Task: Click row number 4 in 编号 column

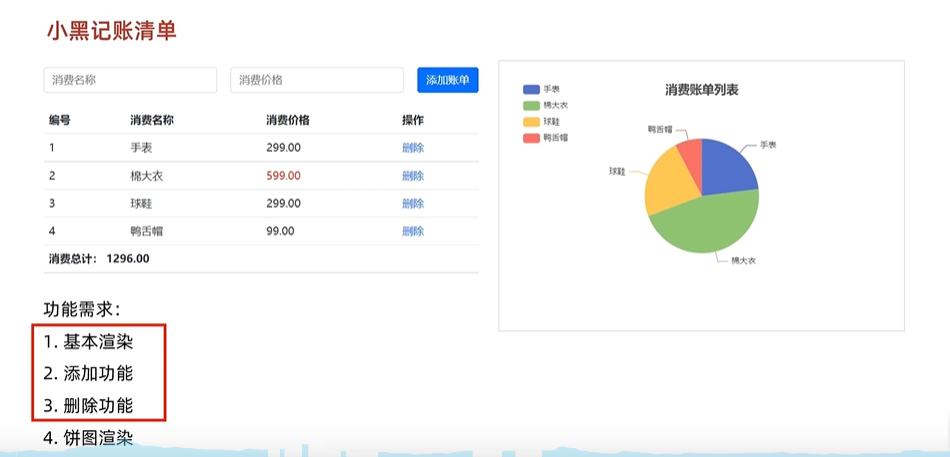Action: (52, 231)
